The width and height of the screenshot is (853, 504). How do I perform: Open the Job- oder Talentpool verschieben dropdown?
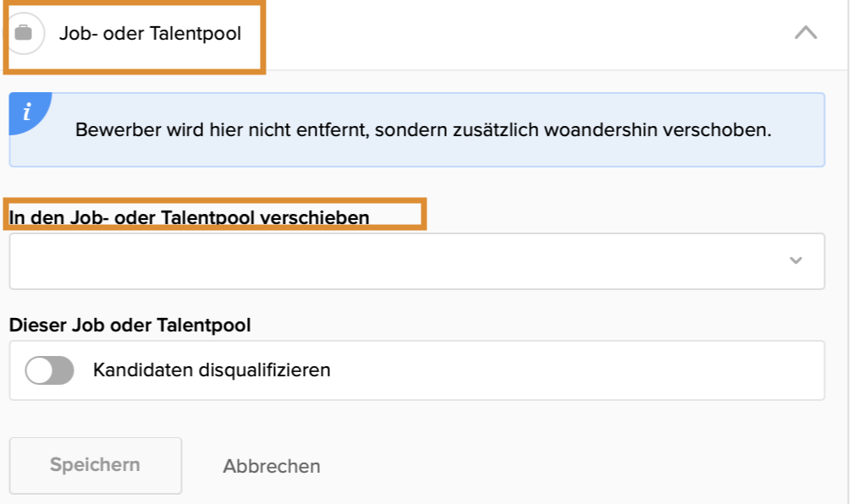[416, 261]
